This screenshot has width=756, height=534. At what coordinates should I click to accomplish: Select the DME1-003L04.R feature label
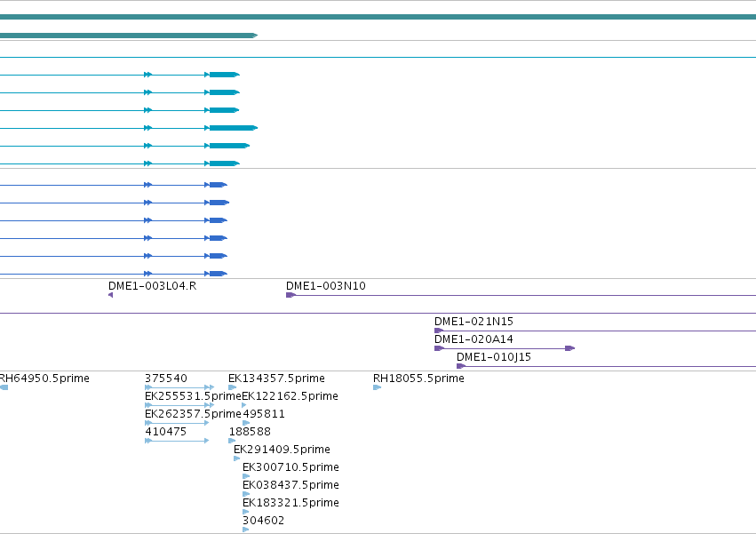point(153,286)
